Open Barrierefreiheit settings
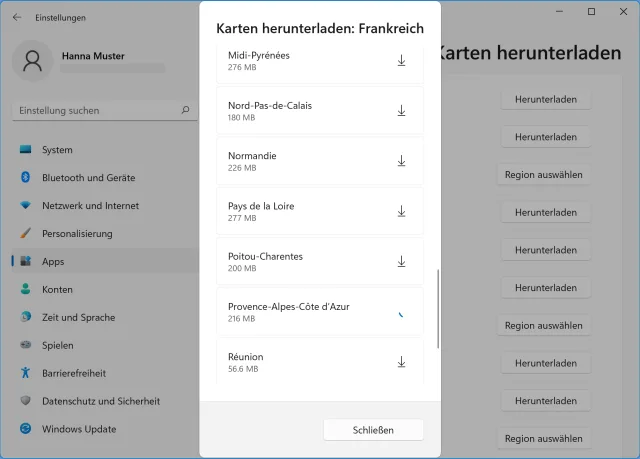Viewport: 640px width, 459px height. click(x=105, y=373)
